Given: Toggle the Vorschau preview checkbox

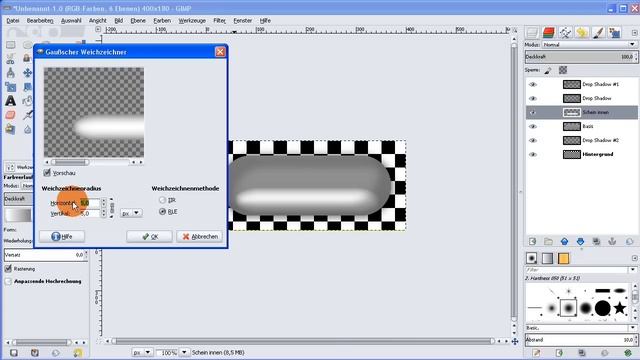Looking at the screenshot, I should [47, 173].
